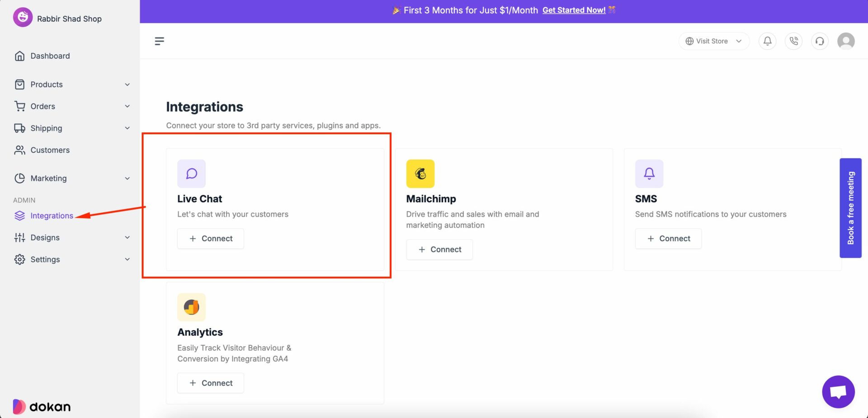Click the Mailchimp card title
This screenshot has width=868, height=418.
[x=431, y=199]
